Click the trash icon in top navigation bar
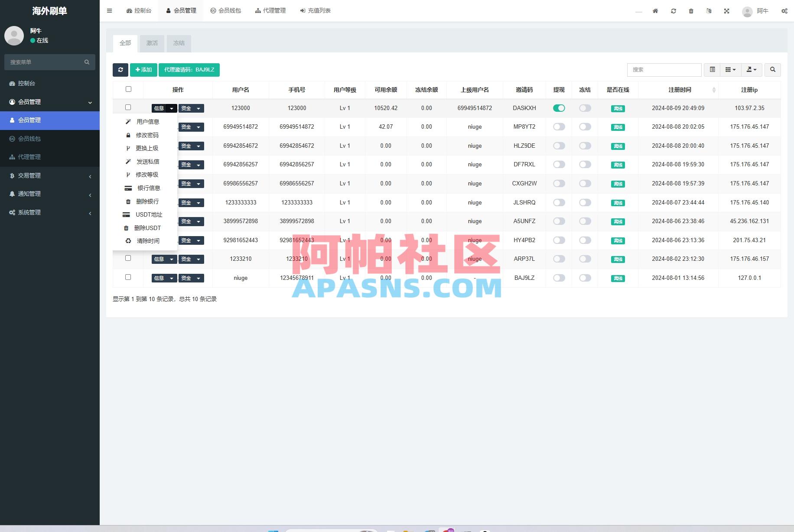 (691, 11)
